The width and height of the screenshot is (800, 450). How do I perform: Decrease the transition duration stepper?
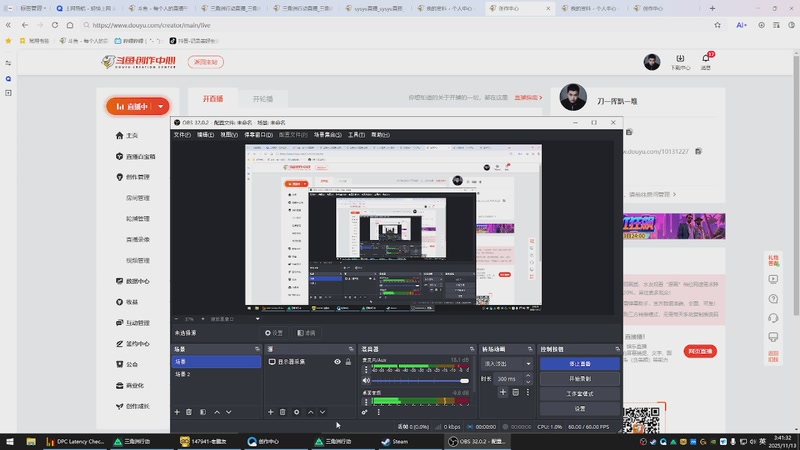528,382
